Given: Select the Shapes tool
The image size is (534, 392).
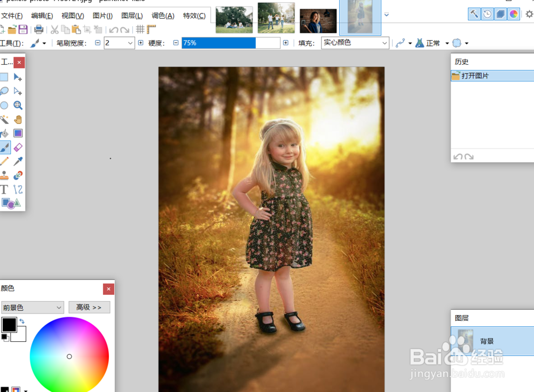Looking at the screenshot, I should (11, 203).
